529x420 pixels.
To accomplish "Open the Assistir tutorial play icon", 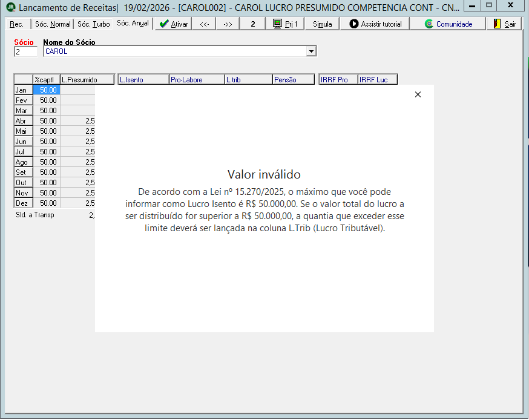I will point(353,24).
